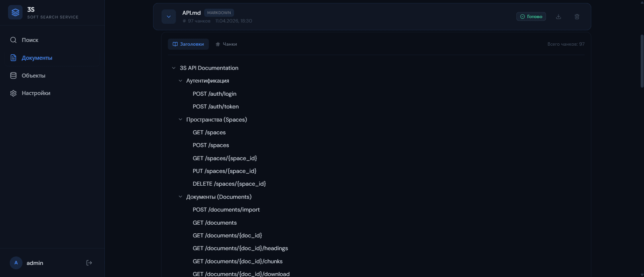Open the POST /auth/login heading
Screen dimensions: 644x277
[x=215, y=94]
